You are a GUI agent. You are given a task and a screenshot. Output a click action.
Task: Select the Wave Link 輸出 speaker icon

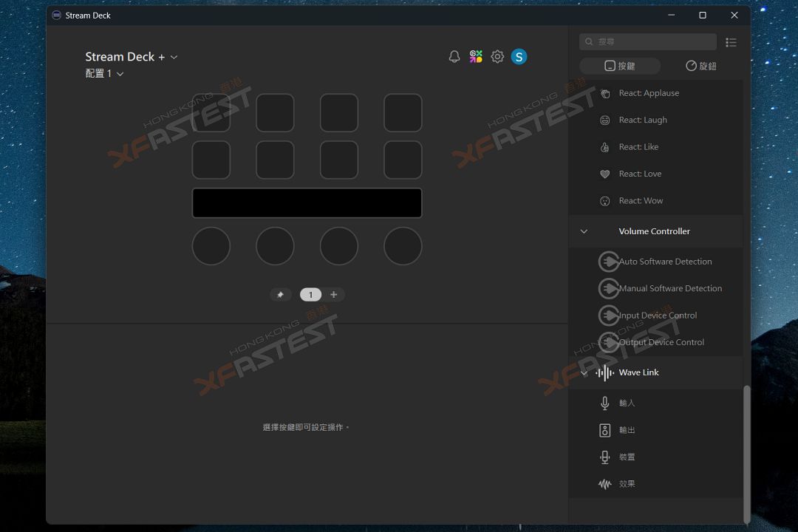point(604,430)
